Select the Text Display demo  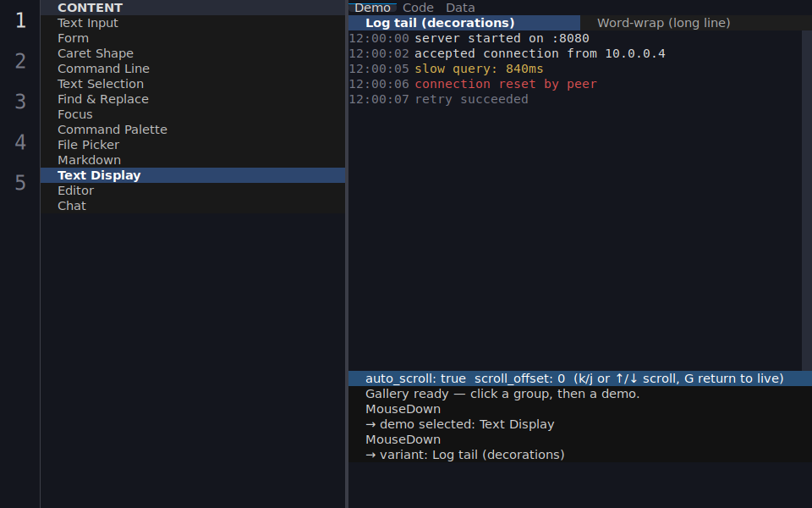point(193,175)
